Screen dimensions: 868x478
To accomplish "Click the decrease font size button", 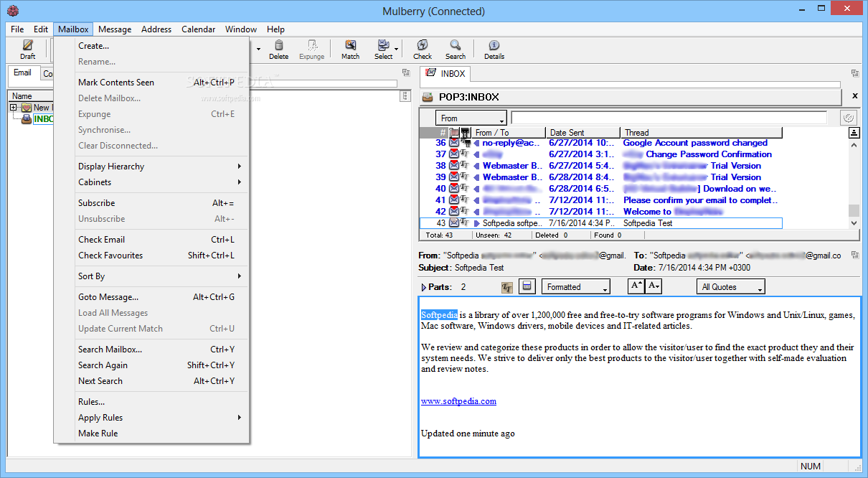I will pos(654,286).
